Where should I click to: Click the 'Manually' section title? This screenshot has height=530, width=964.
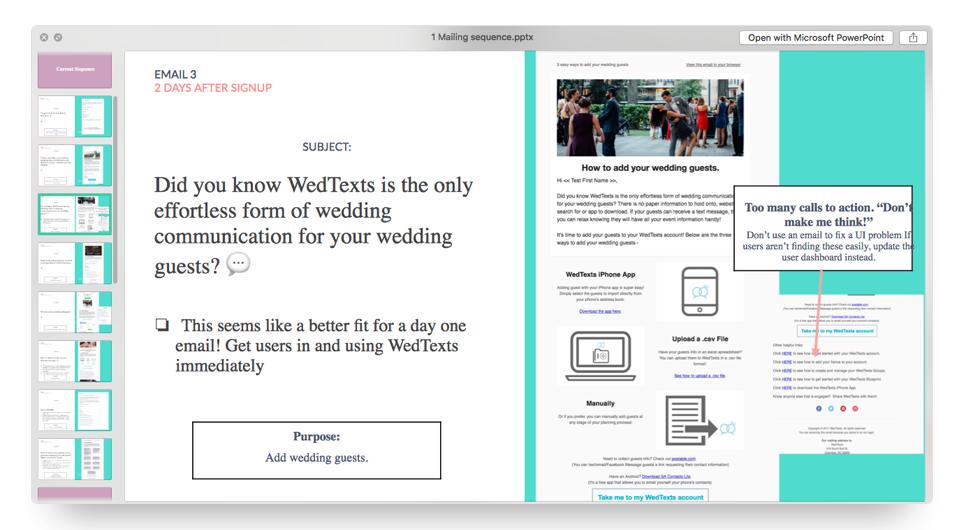tap(600, 403)
